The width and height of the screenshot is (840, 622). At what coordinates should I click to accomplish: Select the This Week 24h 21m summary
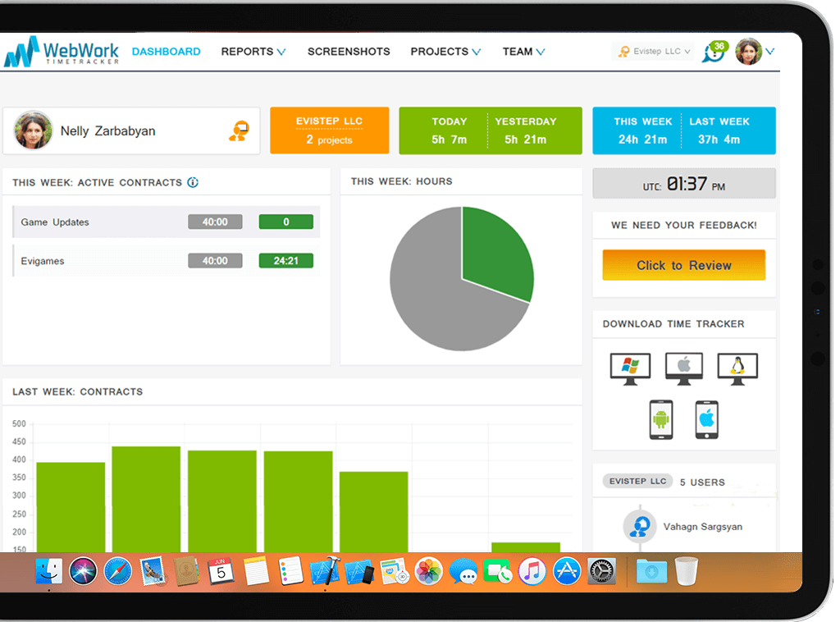(642, 130)
